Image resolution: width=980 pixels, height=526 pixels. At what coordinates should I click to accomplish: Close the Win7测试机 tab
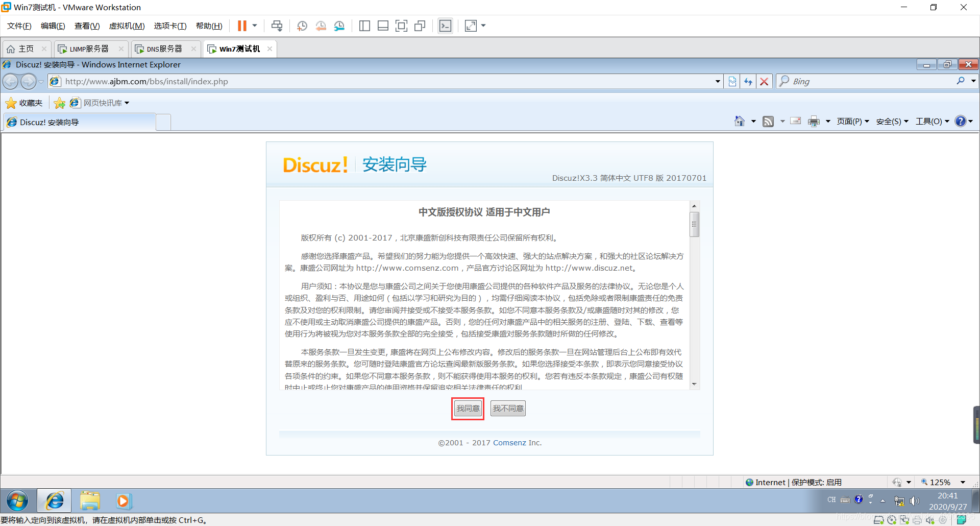click(269, 49)
